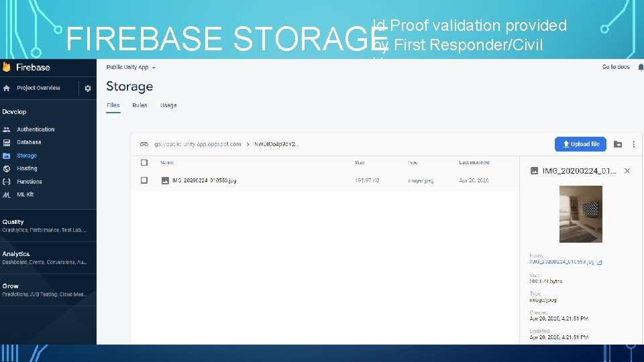Open project settings gear
This screenshot has width=644, height=362.
[87, 88]
